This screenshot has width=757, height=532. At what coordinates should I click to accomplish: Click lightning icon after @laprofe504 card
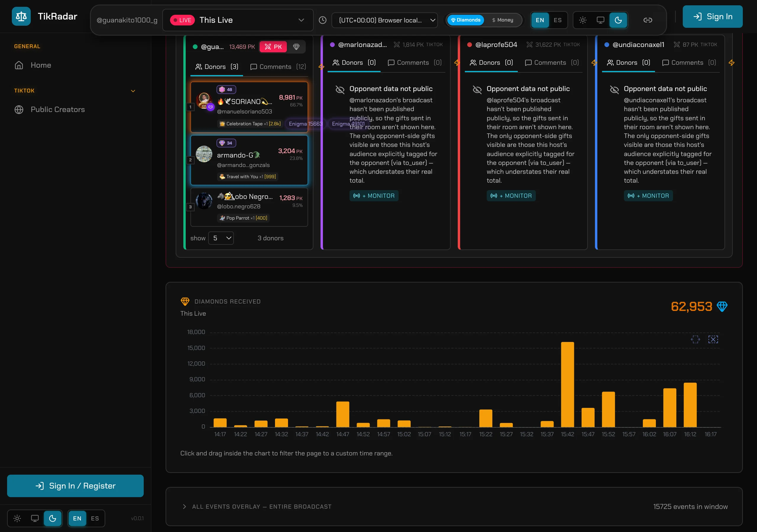(x=594, y=63)
